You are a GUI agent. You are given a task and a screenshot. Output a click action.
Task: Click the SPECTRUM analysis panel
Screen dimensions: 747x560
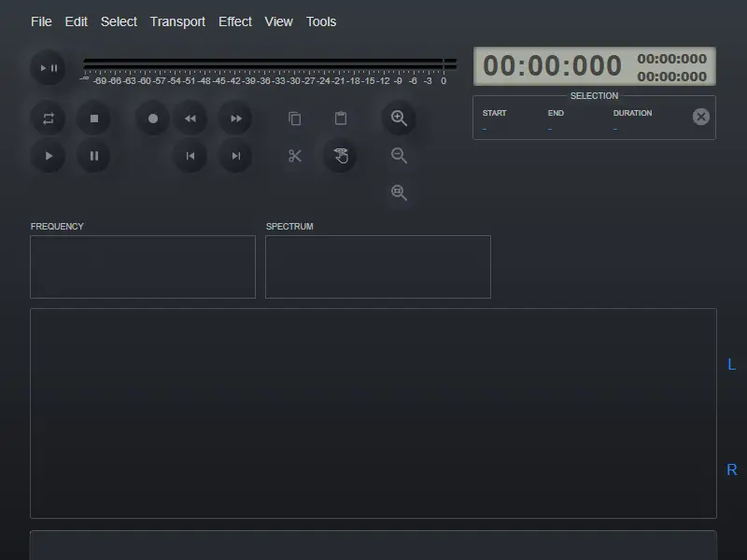coord(378,267)
